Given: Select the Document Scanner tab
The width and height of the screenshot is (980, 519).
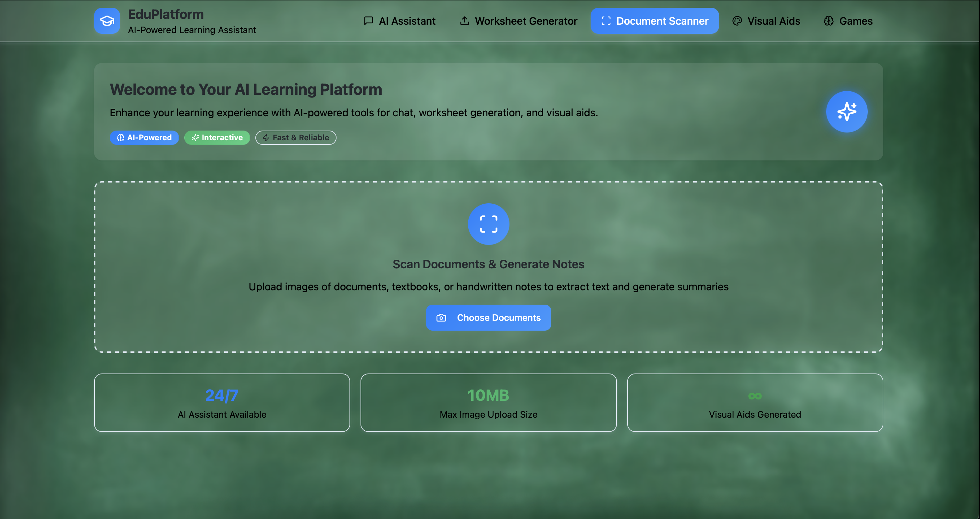Looking at the screenshot, I should coord(654,21).
